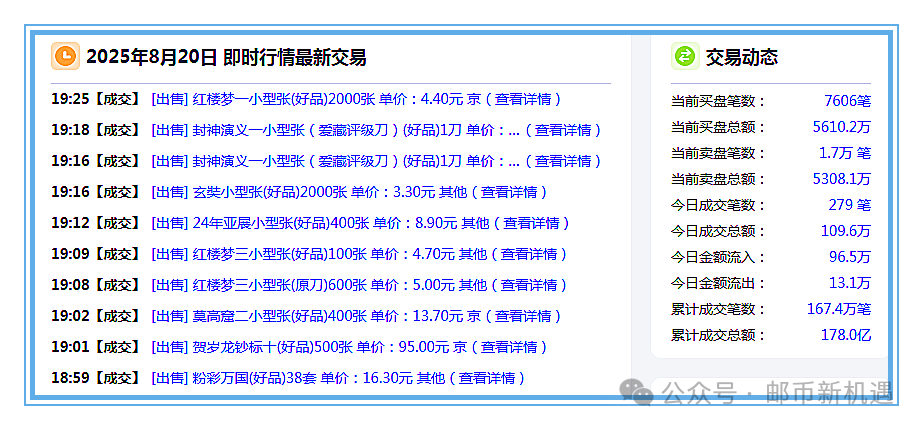View details of 贺岁龙钞标十 500张 trade
Viewport: 923px width, 430px height.
(514, 347)
